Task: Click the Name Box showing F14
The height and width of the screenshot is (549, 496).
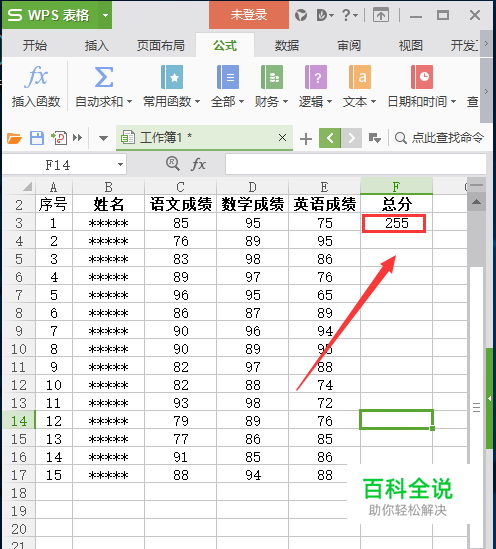Action: coord(58,165)
